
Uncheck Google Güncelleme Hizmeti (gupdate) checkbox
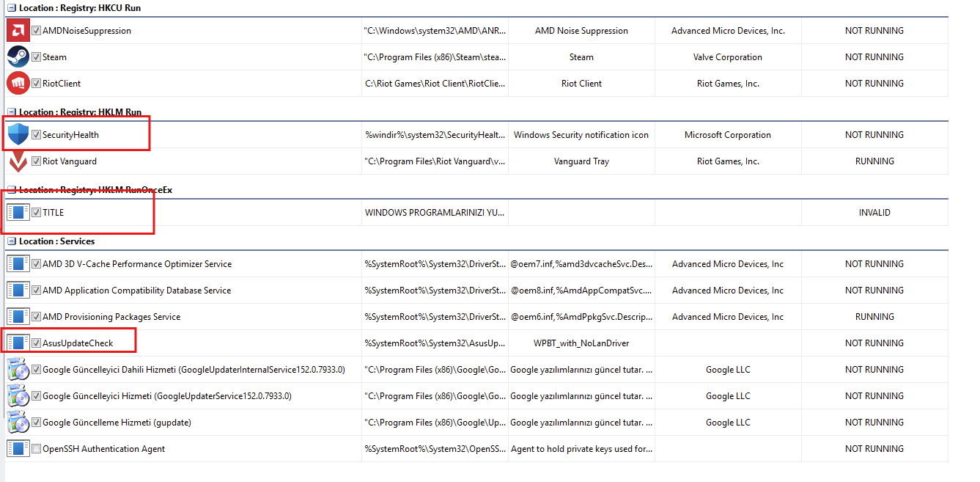(x=36, y=423)
